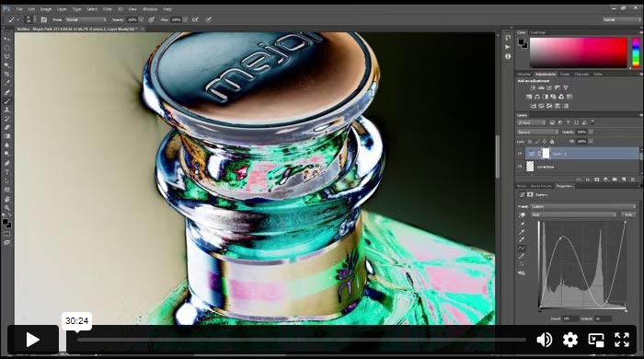
Task: Open the Flow slider arrow in options bar
Action: (185, 19)
